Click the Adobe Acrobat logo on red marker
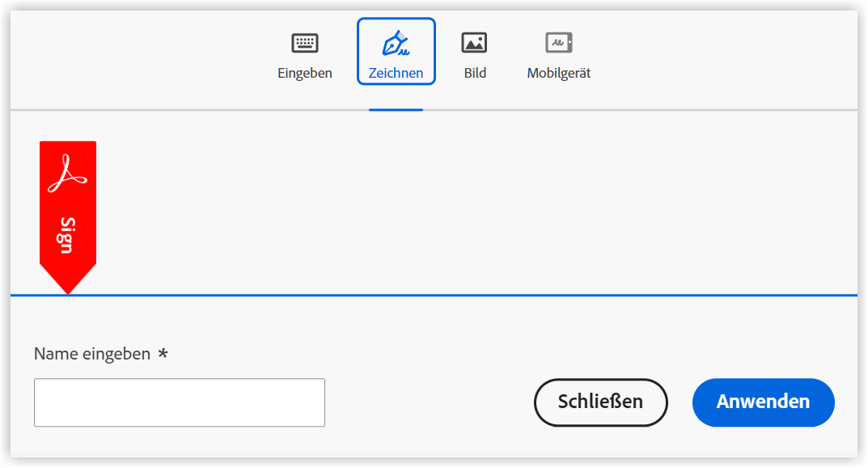Screen dimensions: 868x468 [x=67, y=173]
